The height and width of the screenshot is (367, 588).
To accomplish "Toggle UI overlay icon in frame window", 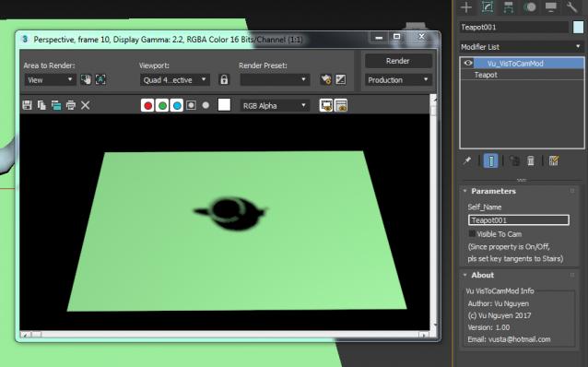I will pyautogui.click(x=326, y=105).
